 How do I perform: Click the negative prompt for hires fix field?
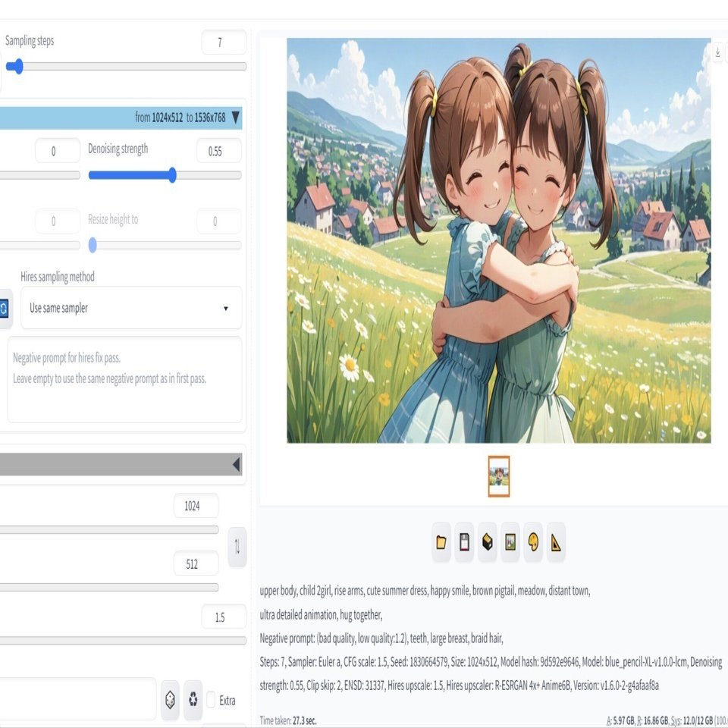click(124, 379)
